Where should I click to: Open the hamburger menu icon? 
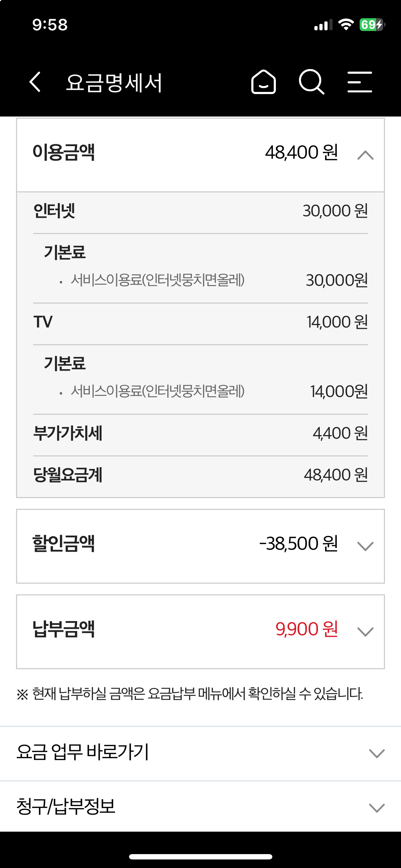(360, 82)
